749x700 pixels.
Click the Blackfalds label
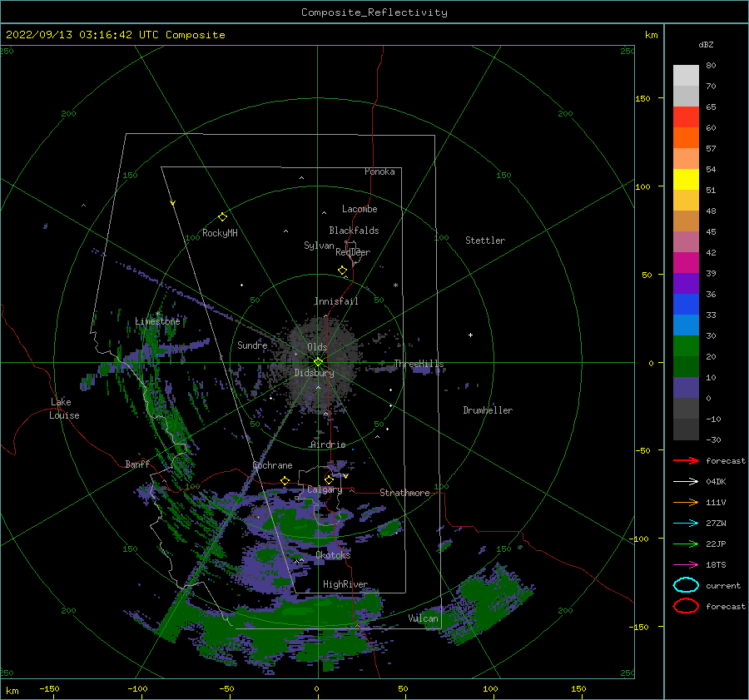(354, 231)
